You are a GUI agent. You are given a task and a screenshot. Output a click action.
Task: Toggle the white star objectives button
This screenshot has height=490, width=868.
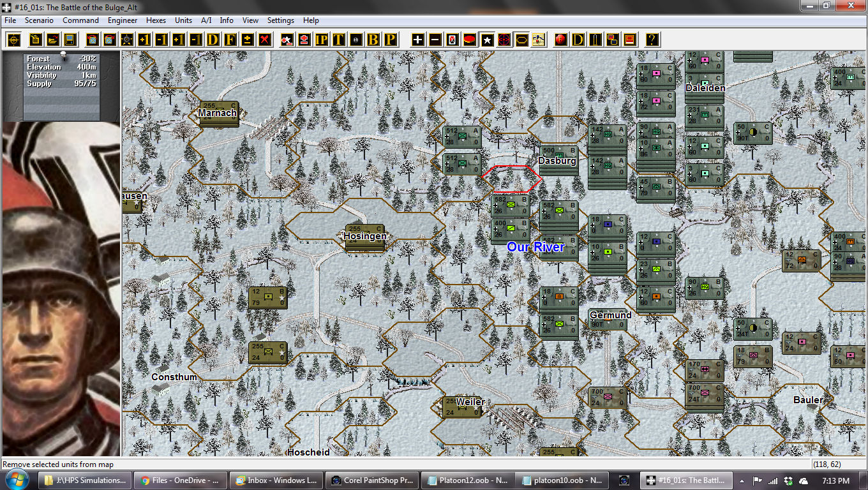487,40
